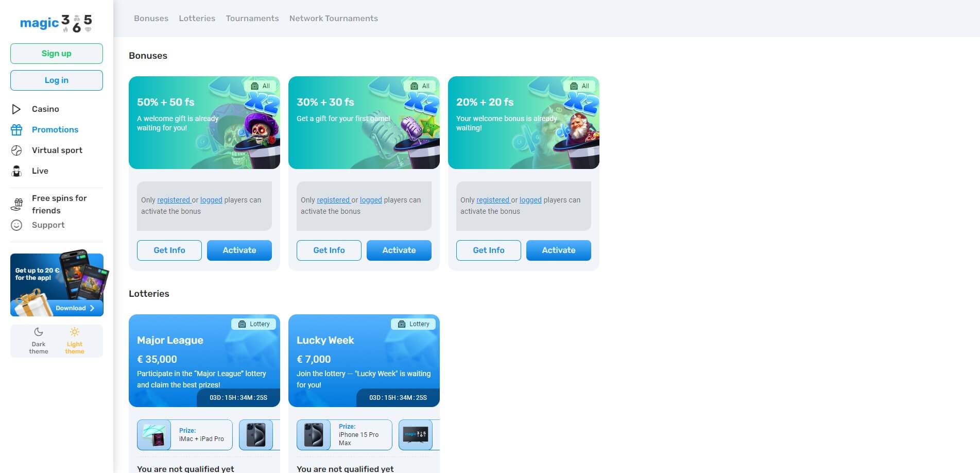Click the All badge on 20% + 20 fs card
The width and height of the screenshot is (980, 473).
coord(580,86)
